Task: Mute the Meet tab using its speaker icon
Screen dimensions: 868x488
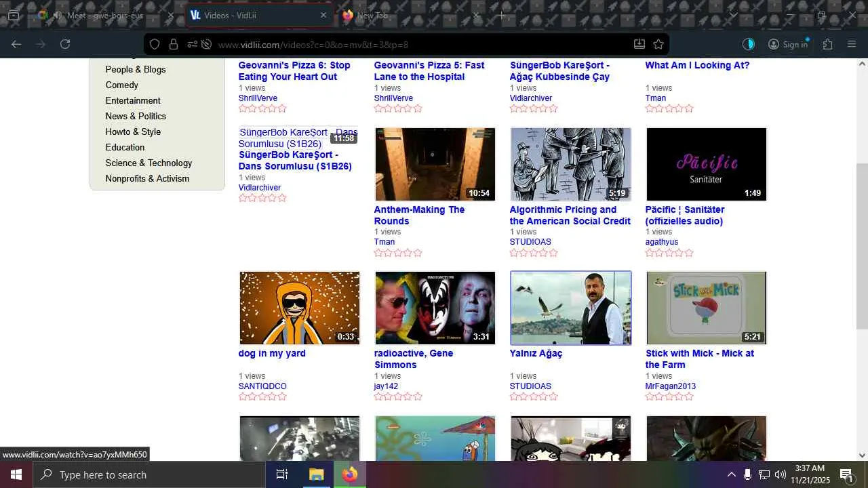Action: 58,15
